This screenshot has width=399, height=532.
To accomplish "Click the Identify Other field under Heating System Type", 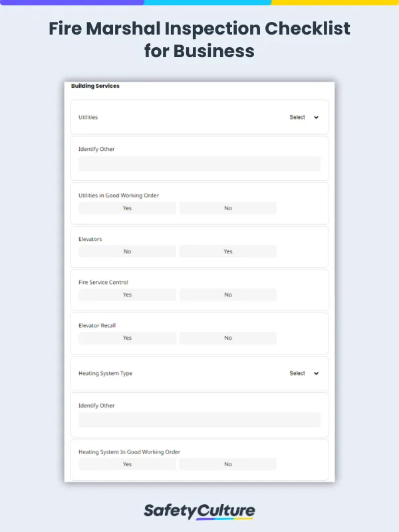I will [199, 420].
